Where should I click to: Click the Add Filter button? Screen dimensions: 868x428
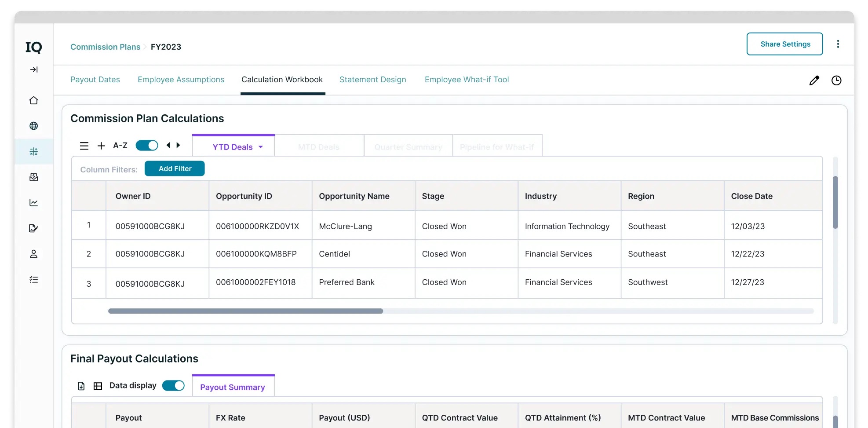(x=175, y=168)
